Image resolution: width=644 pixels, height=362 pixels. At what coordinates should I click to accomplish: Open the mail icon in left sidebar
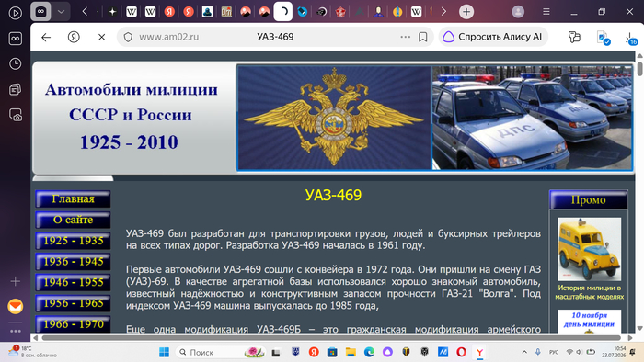click(x=16, y=306)
